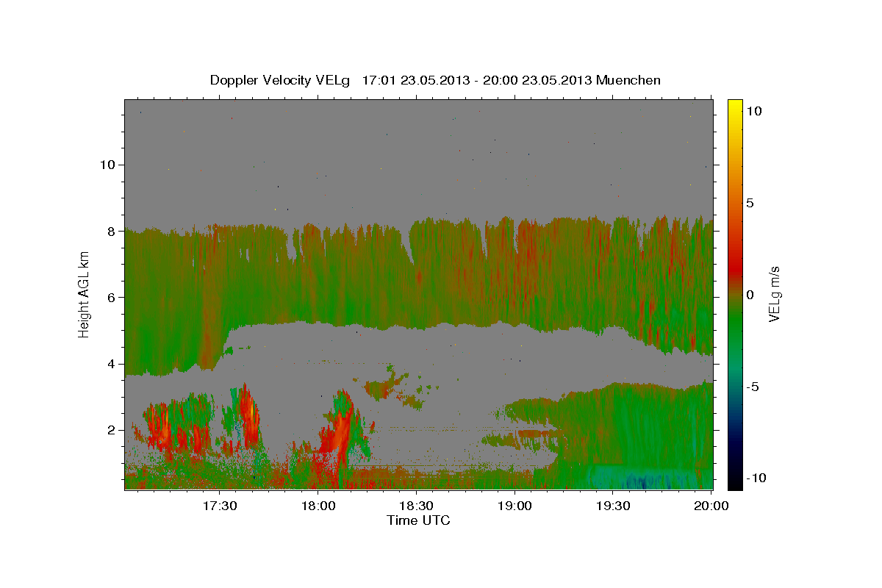Click the height tick label 4
882x588 pixels.
[x=112, y=364]
